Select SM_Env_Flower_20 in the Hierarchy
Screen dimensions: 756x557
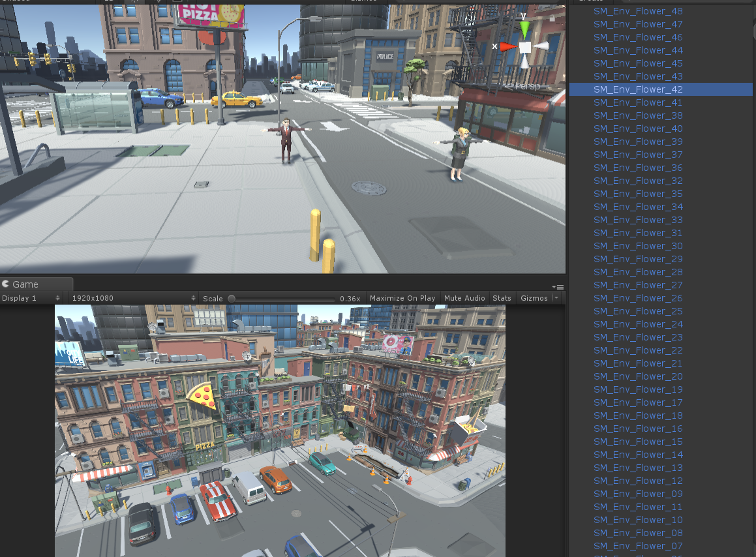661,376
